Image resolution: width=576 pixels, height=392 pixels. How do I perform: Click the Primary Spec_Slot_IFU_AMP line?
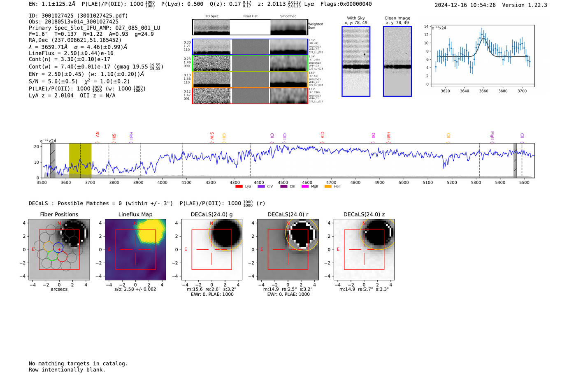[x=95, y=28]
